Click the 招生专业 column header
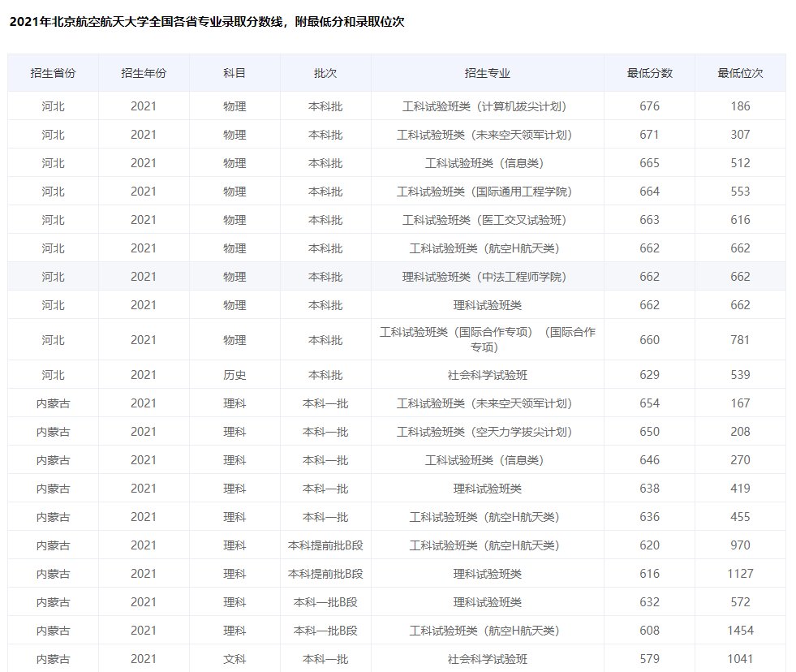The width and height of the screenshot is (796, 672). click(488, 72)
